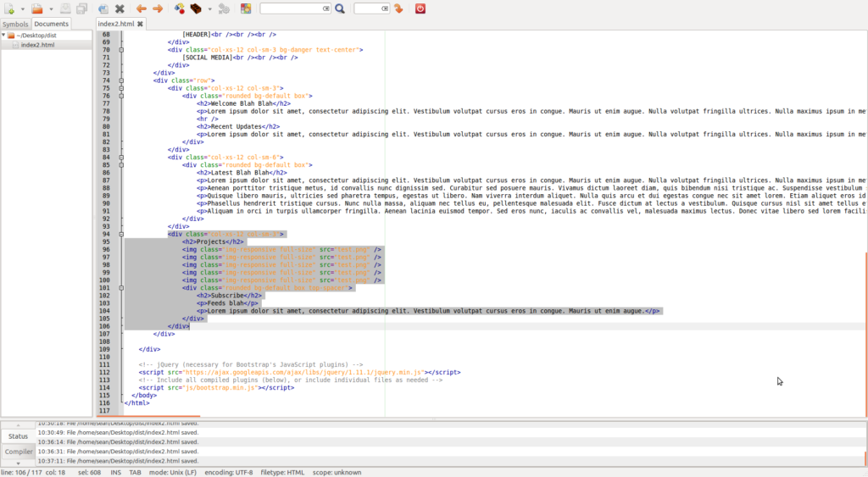Click line number 112 in the margin
Viewport: 868px width, 477px height.
pos(104,373)
